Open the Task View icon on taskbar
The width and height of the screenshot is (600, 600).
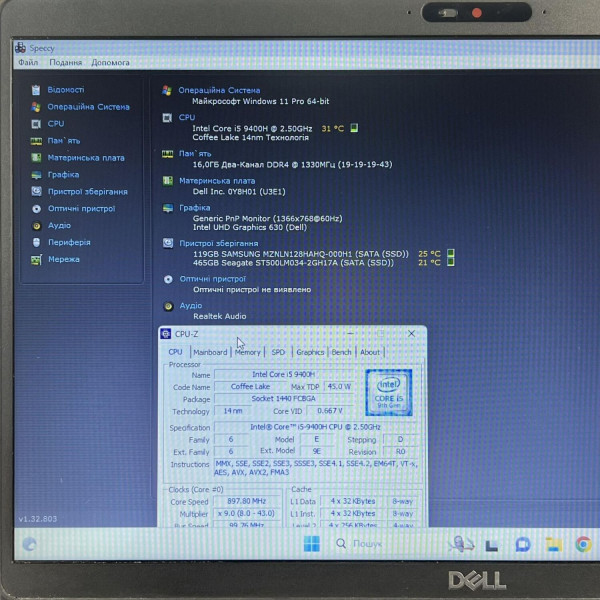coord(492,545)
